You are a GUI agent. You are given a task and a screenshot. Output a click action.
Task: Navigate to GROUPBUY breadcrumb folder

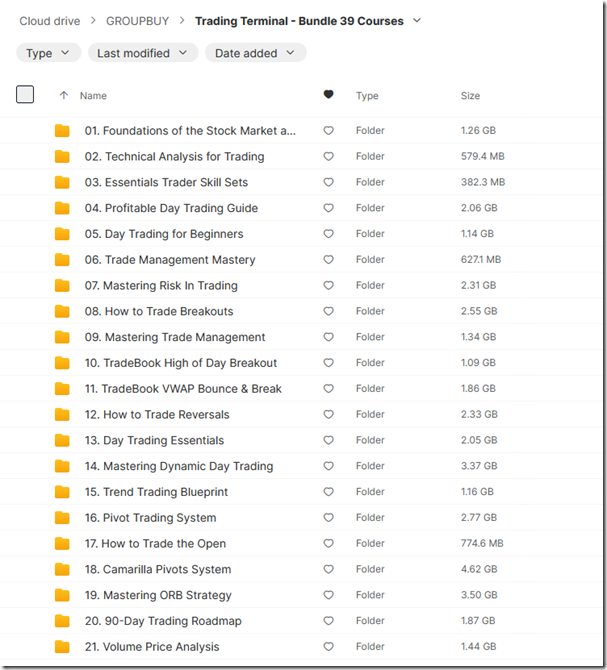click(138, 21)
